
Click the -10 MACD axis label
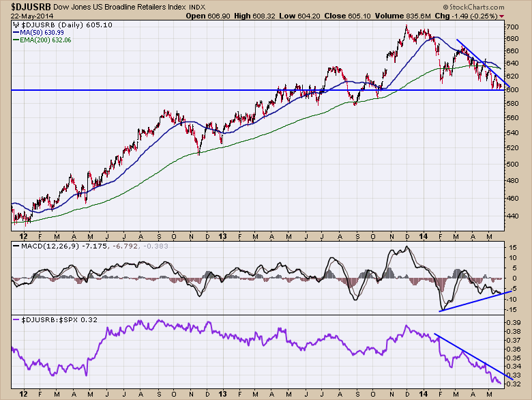coord(512,299)
